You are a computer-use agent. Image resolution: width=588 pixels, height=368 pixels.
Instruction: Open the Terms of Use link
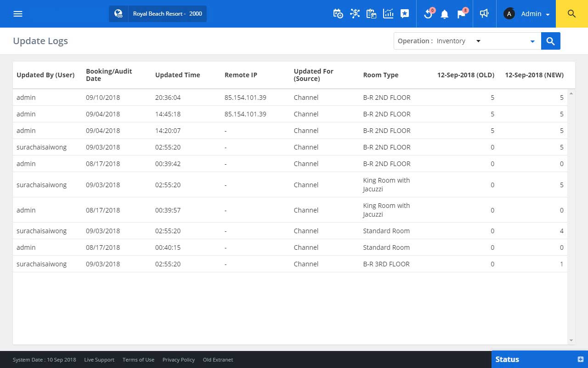click(x=138, y=360)
